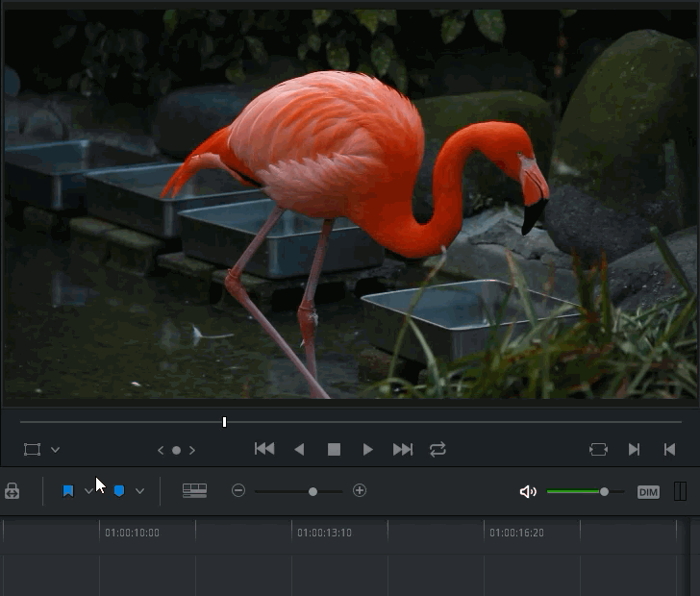The height and width of the screenshot is (596, 700).
Task: Click timeline ruler at 01:00:13:10
Action: tap(325, 533)
